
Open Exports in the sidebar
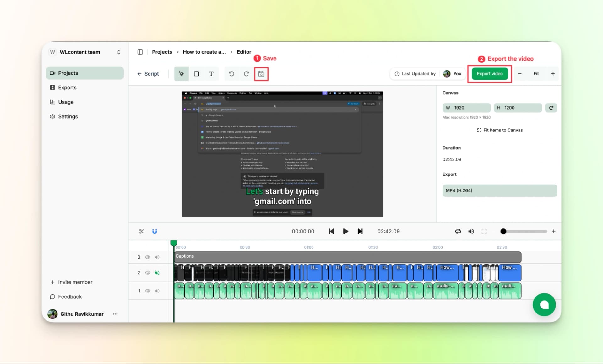pyautogui.click(x=67, y=88)
